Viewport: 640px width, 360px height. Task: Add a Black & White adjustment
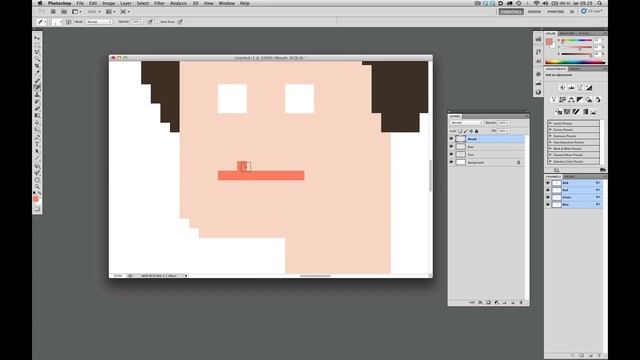click(580, 100)
